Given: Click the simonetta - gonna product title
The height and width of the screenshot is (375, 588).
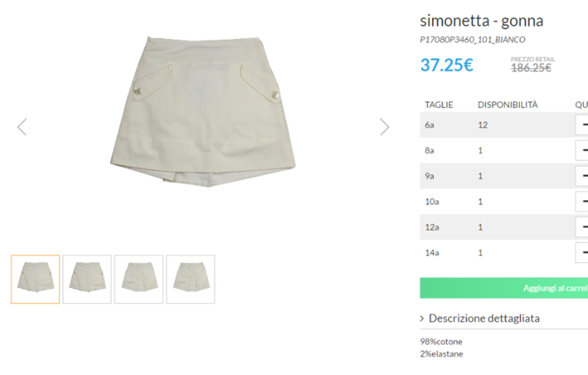Looking at the screenshot, I should 481,21.
